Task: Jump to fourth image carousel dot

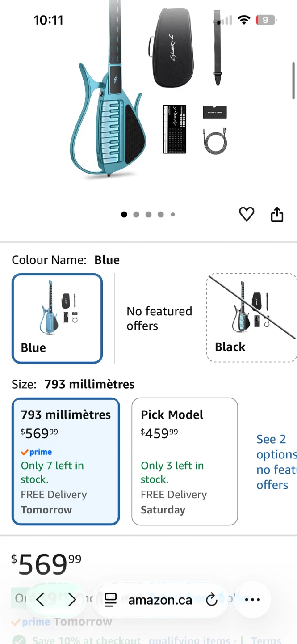Action: tap(160, 215)
